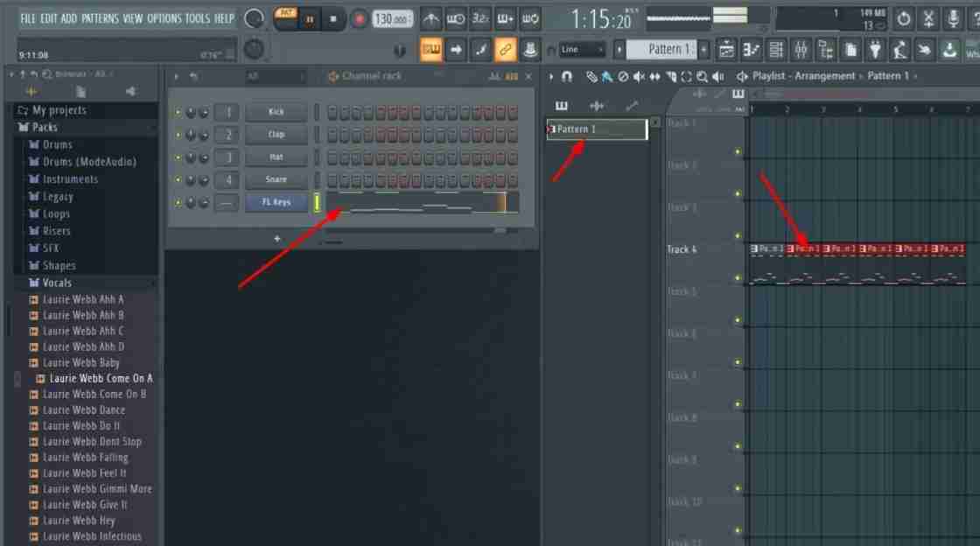Open the EDIT menu
The image size is (980, 546).
[x=49, y=18]
